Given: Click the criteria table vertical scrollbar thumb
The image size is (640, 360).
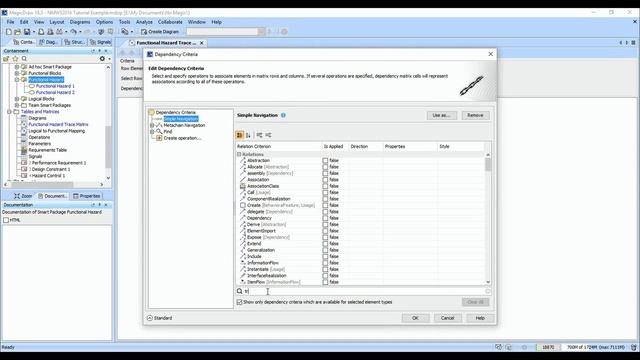Looking at the screenshot, I should [488, 164].
